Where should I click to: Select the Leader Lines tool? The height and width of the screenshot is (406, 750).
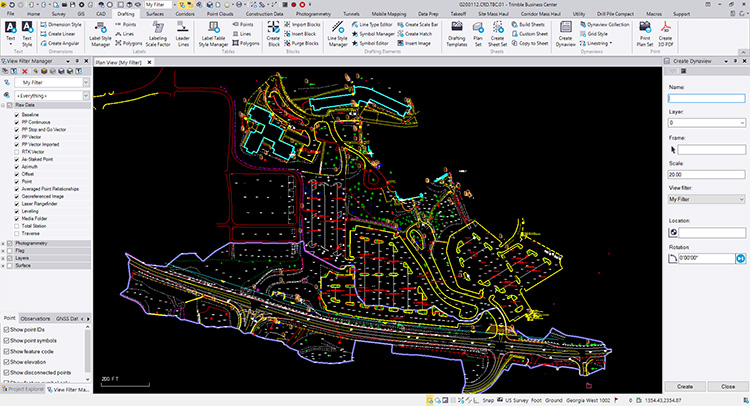[x=183, y=34]
